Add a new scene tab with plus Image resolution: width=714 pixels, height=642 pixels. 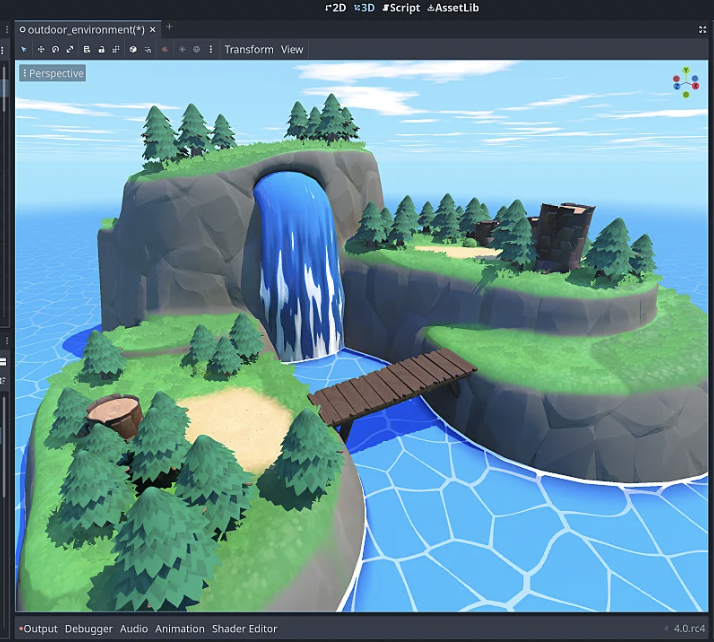[x=169, y=27]
